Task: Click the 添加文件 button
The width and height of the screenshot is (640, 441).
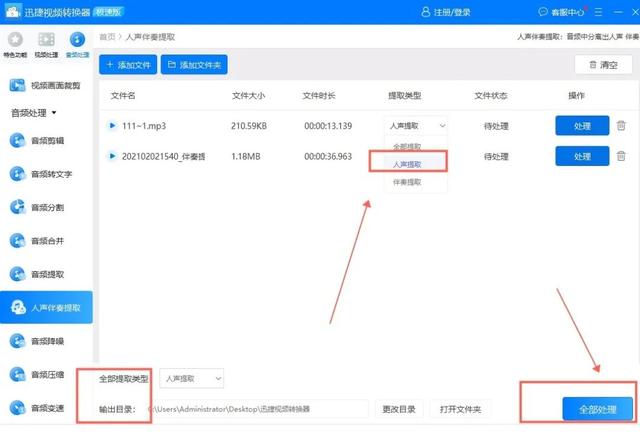Action: [128, 65]
